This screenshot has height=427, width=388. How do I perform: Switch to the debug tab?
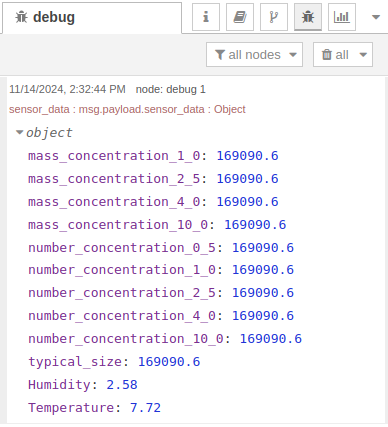point(92,17)
